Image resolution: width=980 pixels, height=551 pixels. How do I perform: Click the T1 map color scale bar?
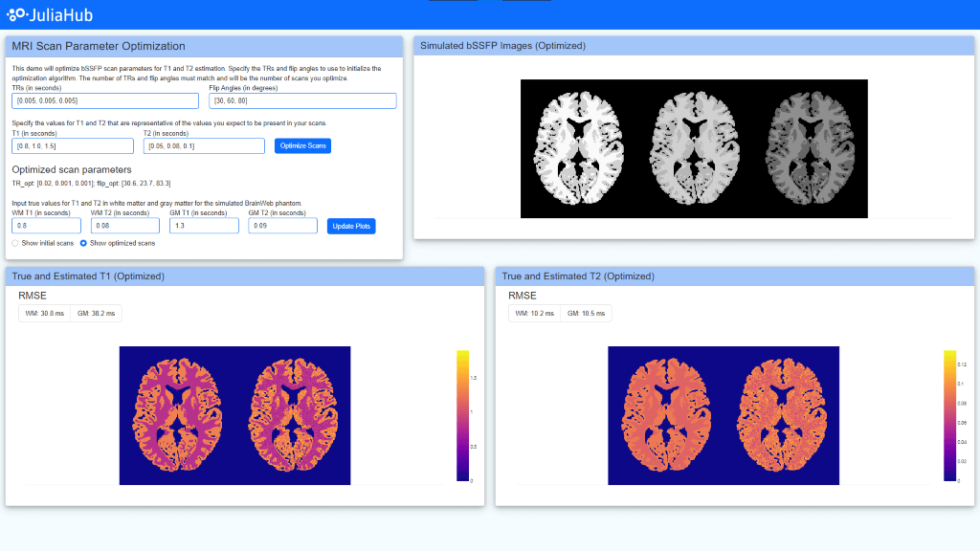[x=463, y=415]
